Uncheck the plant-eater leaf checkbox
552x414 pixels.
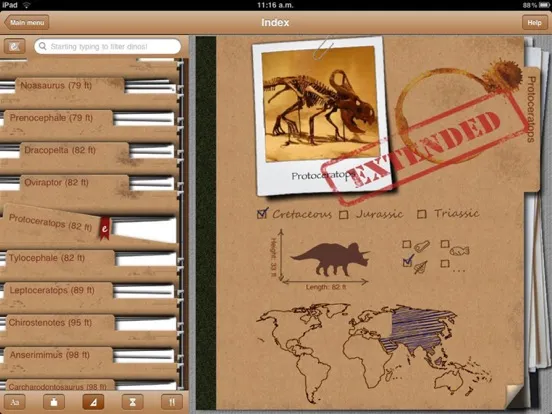point(407,262)
